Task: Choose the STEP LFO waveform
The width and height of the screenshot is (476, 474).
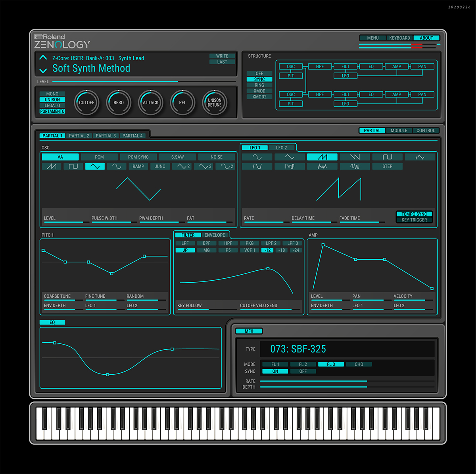Action: tap(388, 166)
